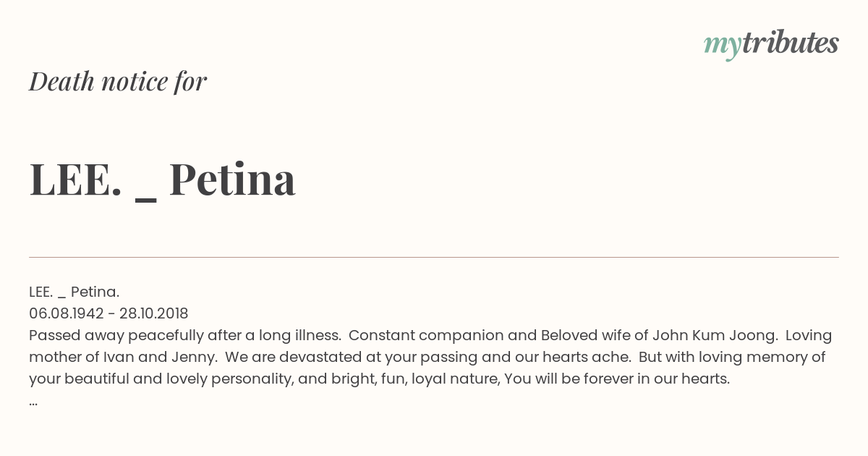868x456 pixels.
Task: Select the "Death notice for" heading
Action: (118, 82)
